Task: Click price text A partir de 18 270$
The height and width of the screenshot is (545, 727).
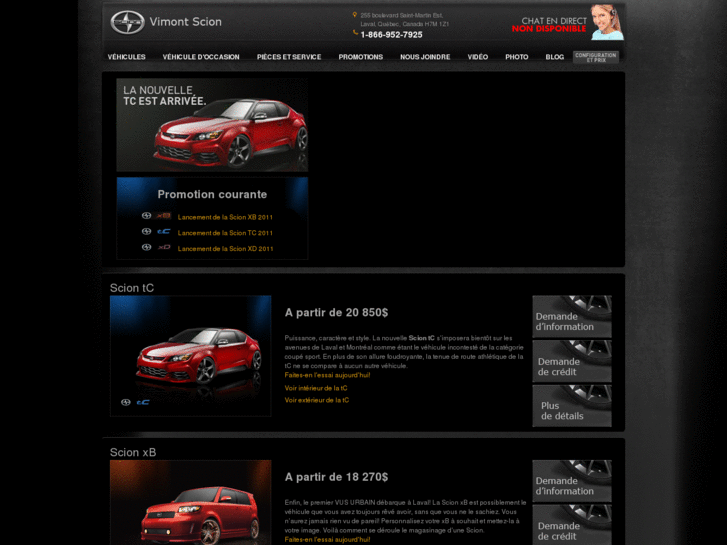Action: pyautogui.click(x=336, y=477)
